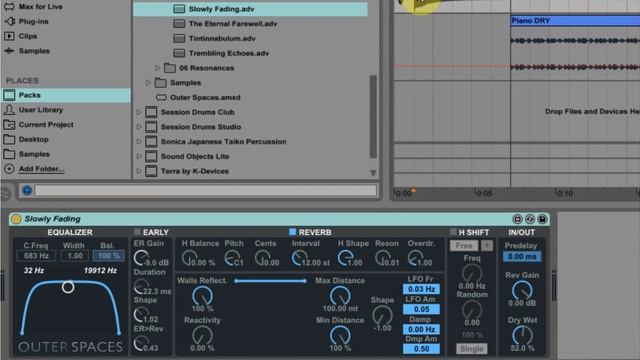640x360 pixels.
Task: Toggle the H SHIFT section switch
Action: [x=453, y=232]
